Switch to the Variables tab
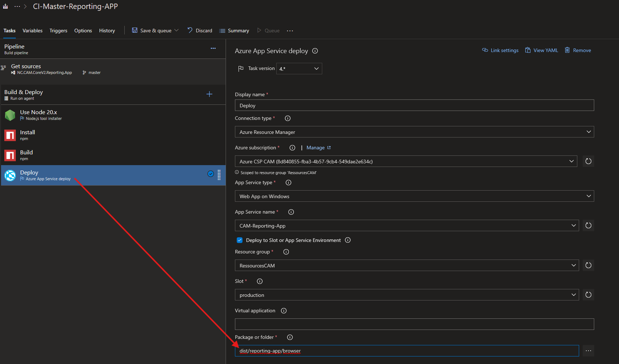The height and width of the screenshot is (364, 619). (32, 31)
